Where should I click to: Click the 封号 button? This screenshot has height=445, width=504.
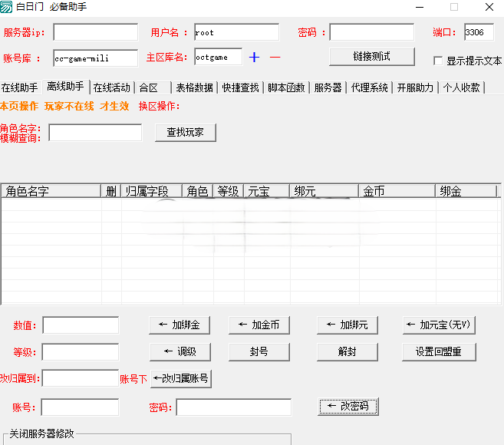(x=259, y=351)
